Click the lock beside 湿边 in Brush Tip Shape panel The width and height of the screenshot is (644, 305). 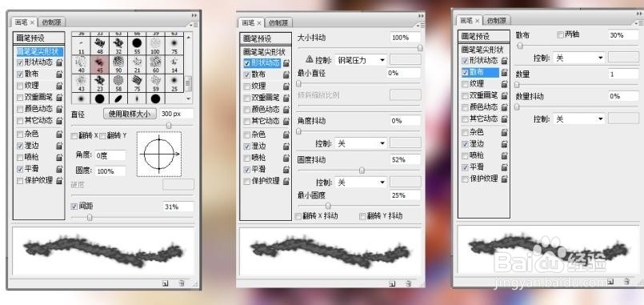[x=59, y=146]
